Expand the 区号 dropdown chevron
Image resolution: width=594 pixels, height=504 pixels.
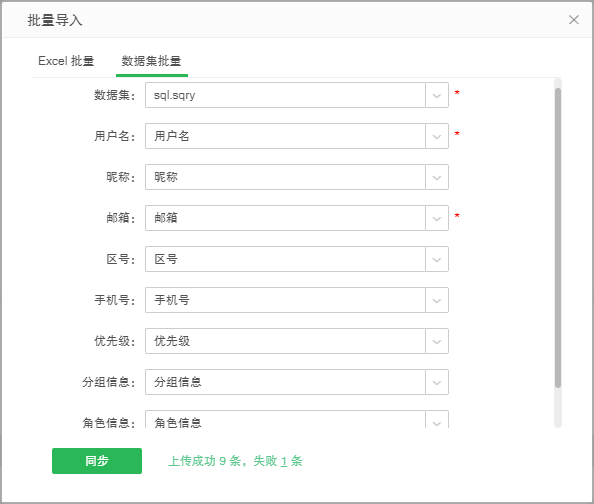pos(437,259)
